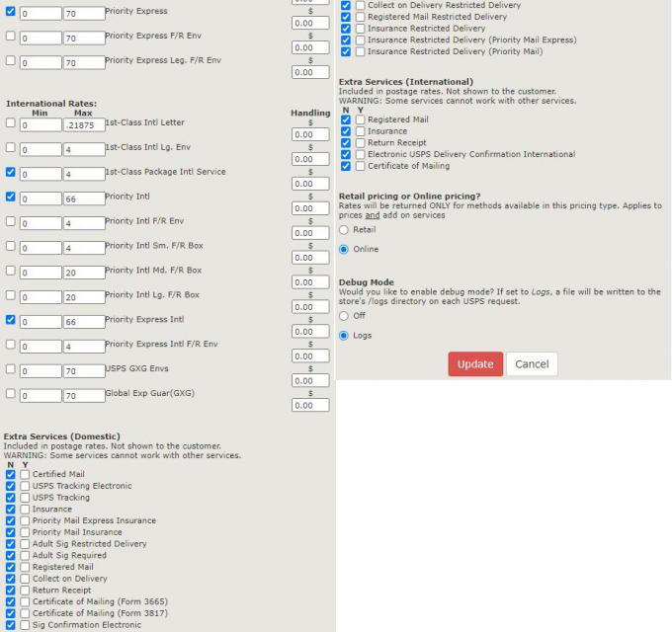The height and width of the screenshot is (632, 672).
Task: Enable the 1st-Class Intl Letter checkbox
Action: click(11, 122)
